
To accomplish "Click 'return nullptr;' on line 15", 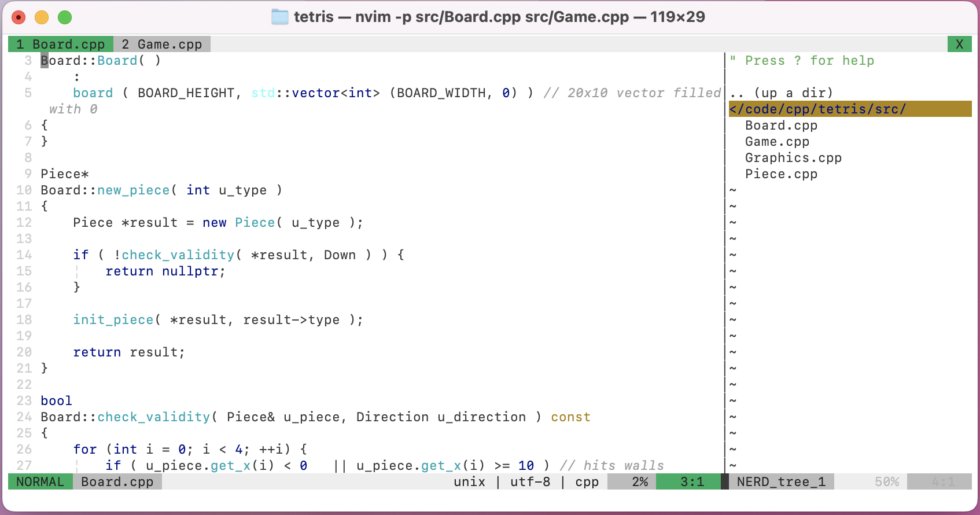I will (x=165, y=271).
